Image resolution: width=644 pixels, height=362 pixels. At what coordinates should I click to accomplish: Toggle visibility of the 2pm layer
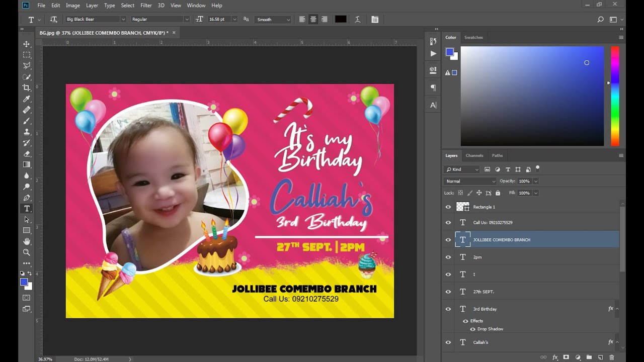[x=448, y=257]
